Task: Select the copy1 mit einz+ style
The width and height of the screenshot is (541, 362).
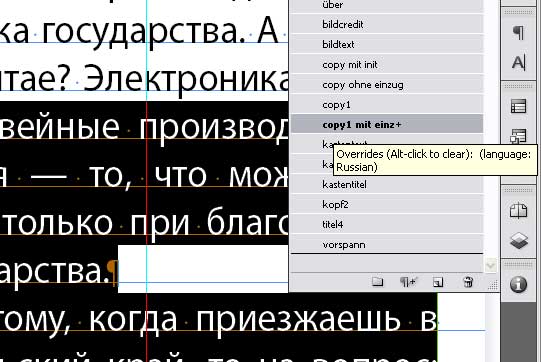Action: coord(386,125)
